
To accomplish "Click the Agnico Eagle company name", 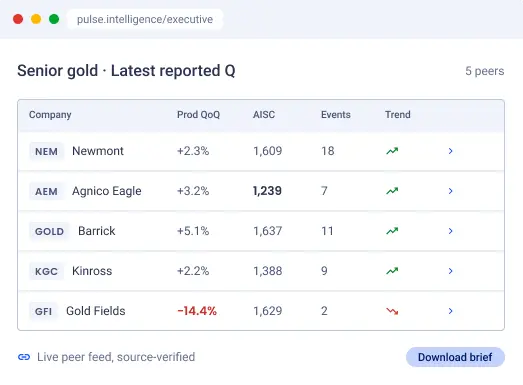I will (107, 191).
